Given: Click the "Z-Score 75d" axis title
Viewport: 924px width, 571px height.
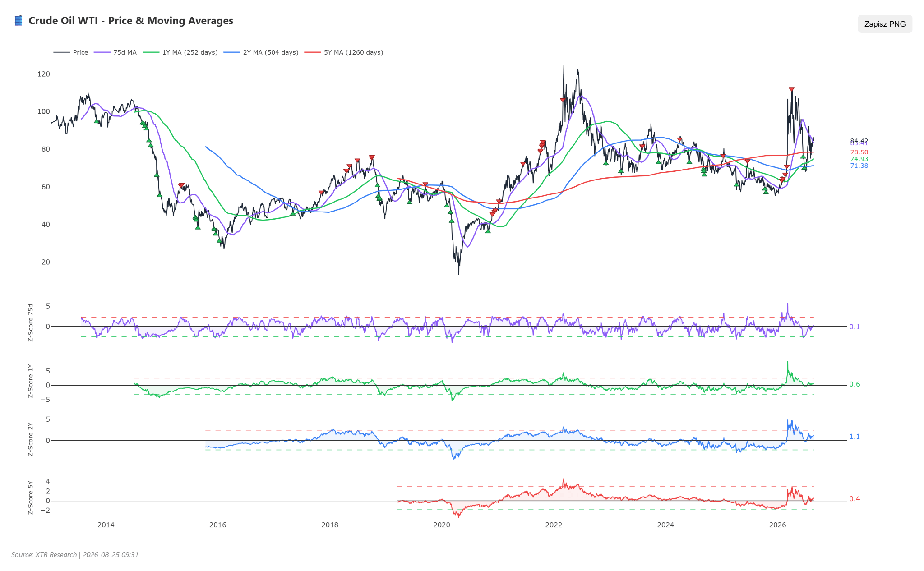Looking at the screenshot, I should coord(31,322).
